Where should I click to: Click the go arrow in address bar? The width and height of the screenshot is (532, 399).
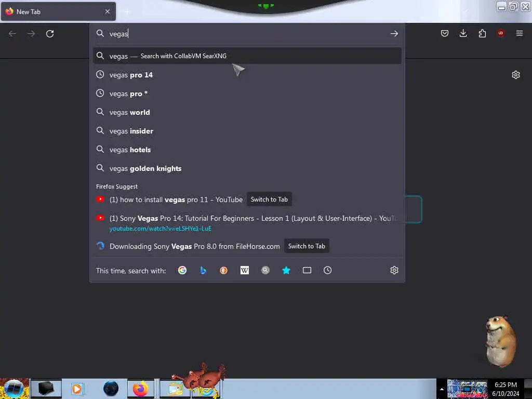click(394, 33)
